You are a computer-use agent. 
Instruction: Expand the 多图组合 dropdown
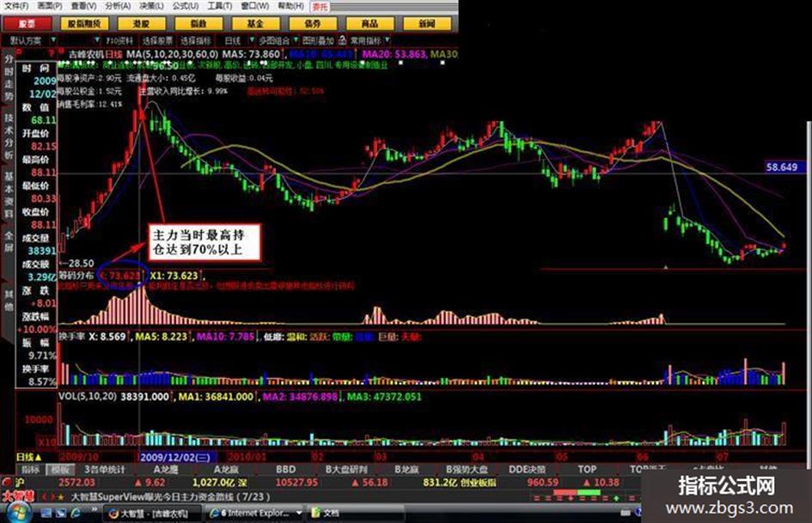tap(296, 40)
